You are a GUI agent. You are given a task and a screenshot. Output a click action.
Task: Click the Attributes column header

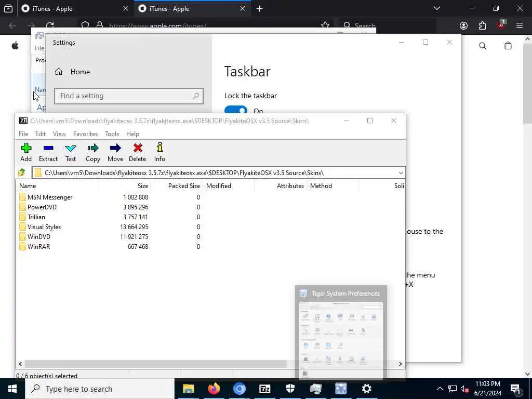tap(281, 186)
